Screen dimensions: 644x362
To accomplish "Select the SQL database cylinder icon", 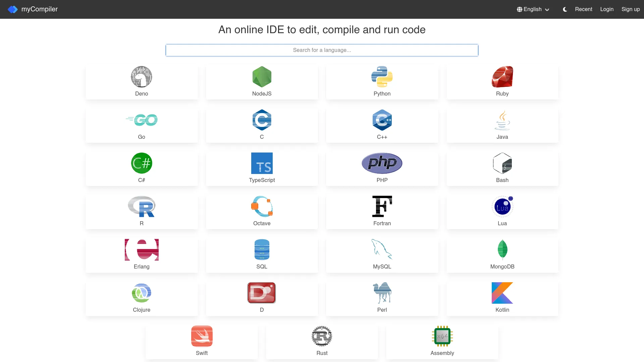I will pyautogui.click(x=262, y=250).
